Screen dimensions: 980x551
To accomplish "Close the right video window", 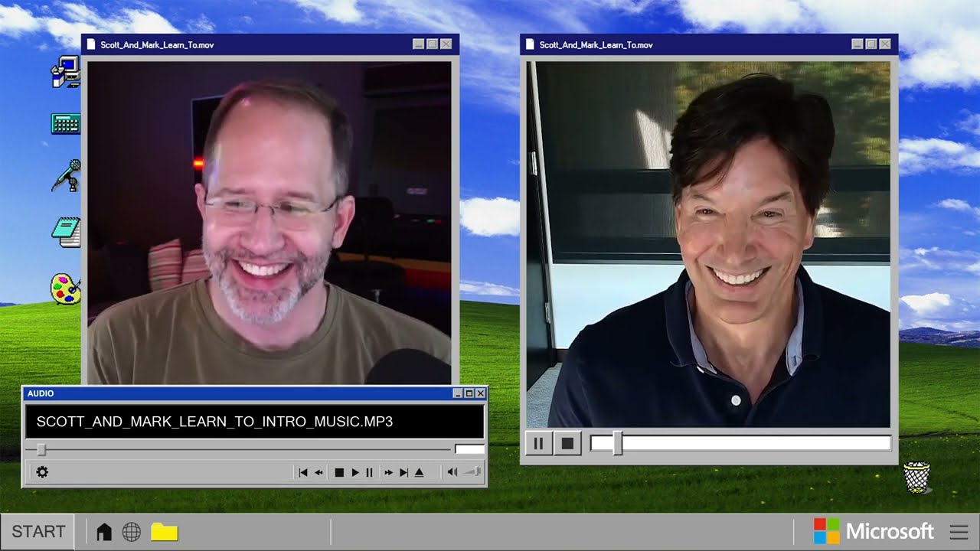I will tap(885, 44).
